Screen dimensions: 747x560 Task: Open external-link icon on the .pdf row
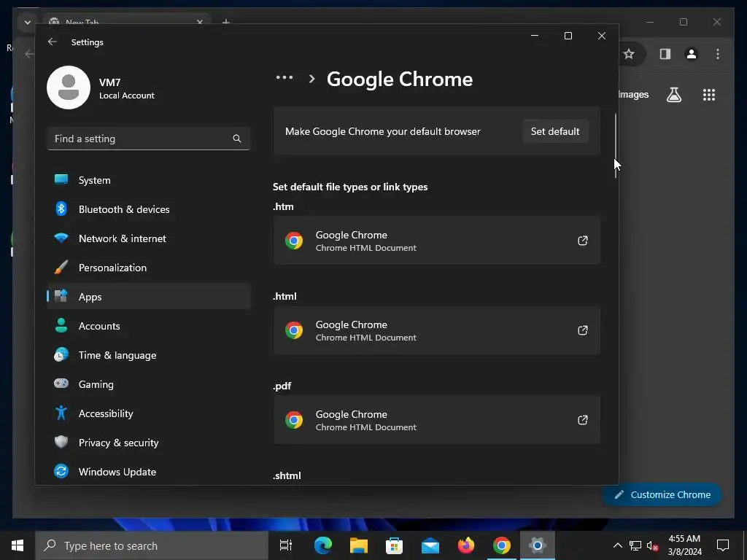583,419
